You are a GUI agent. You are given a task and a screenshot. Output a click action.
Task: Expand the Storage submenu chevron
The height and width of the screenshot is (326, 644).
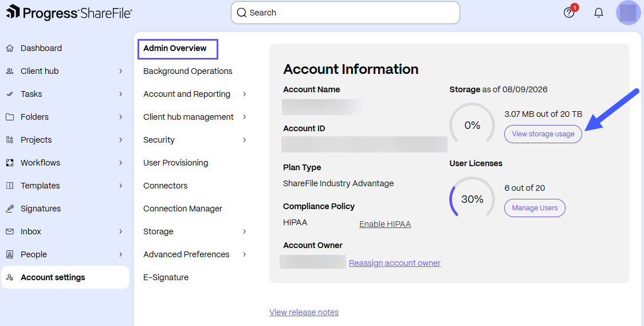click(x=245, y=231)
